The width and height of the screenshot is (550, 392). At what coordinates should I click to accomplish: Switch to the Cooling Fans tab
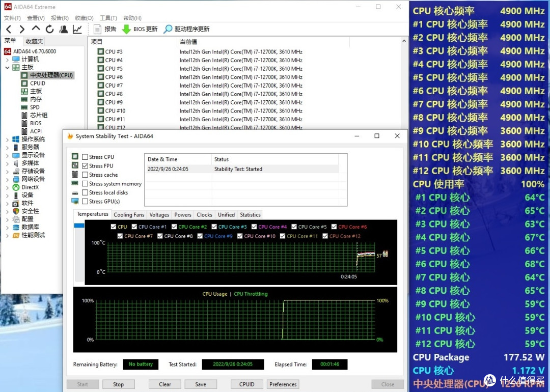(129, 215)
